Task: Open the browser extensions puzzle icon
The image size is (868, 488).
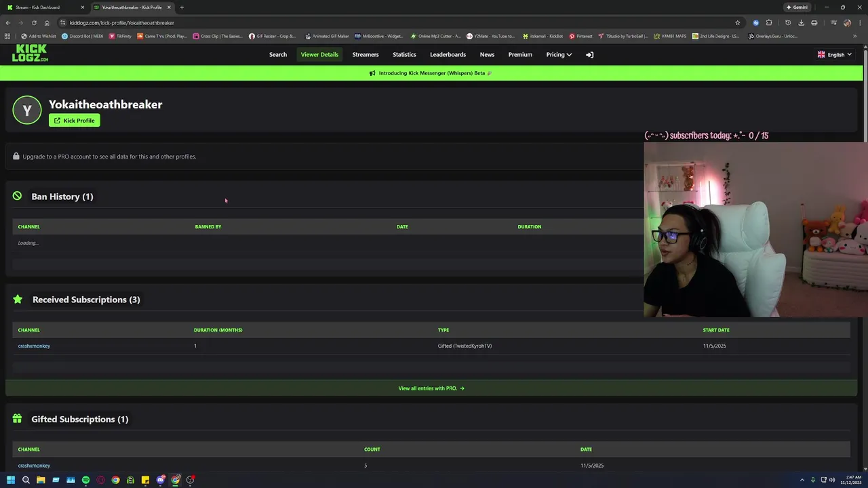Action: click(769, 22)
